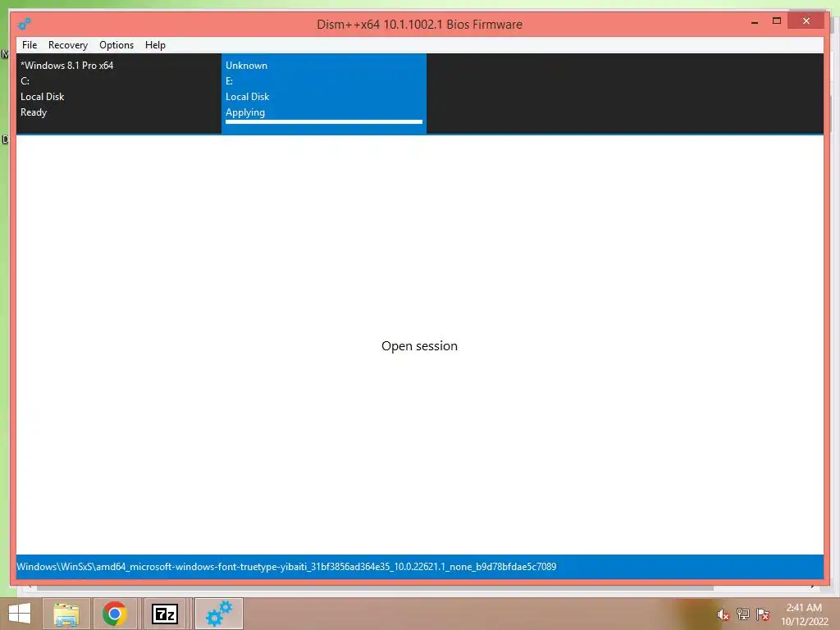The height and width of the screenshot is (630, 840).
Task: Minimize the Dism++ window
Action: pos(755,22)
